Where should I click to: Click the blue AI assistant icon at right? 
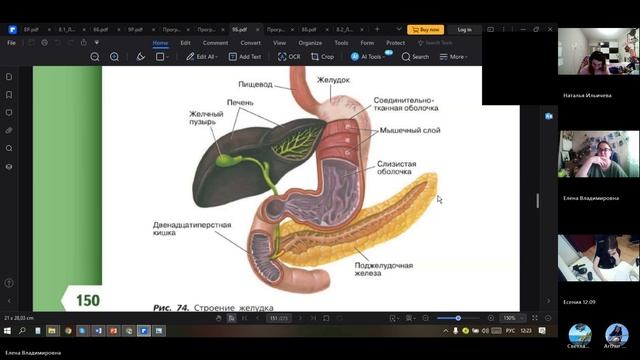(549, 116)
